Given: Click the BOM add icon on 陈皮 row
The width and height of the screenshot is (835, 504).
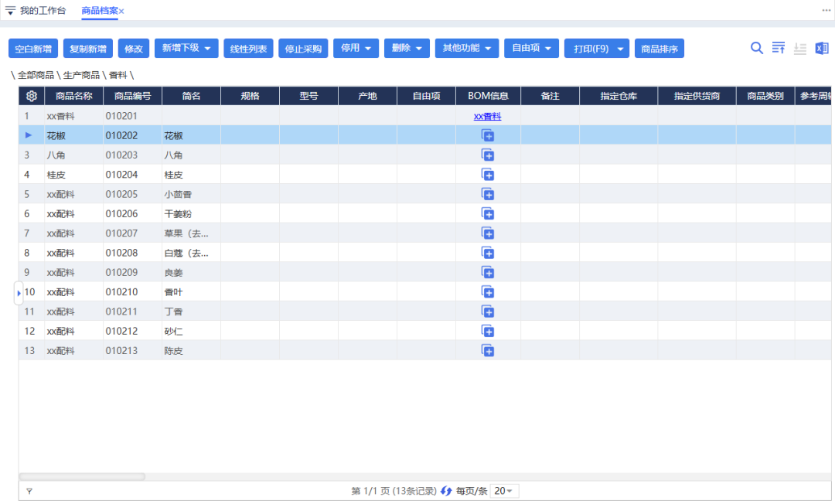Looking at the screenshot, I should click(x=488, y=350).
